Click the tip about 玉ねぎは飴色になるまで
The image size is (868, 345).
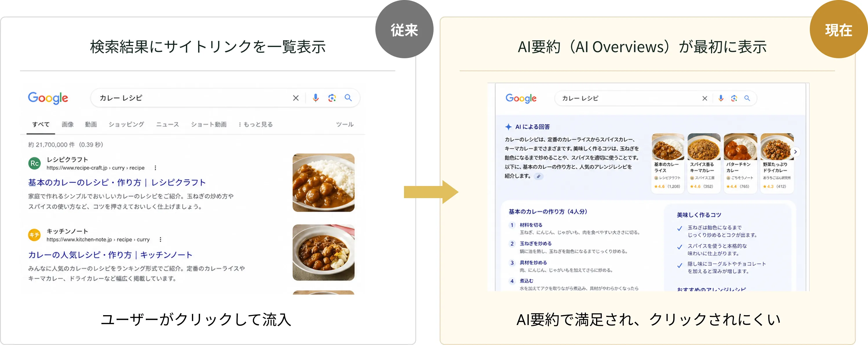coord(717,231)
